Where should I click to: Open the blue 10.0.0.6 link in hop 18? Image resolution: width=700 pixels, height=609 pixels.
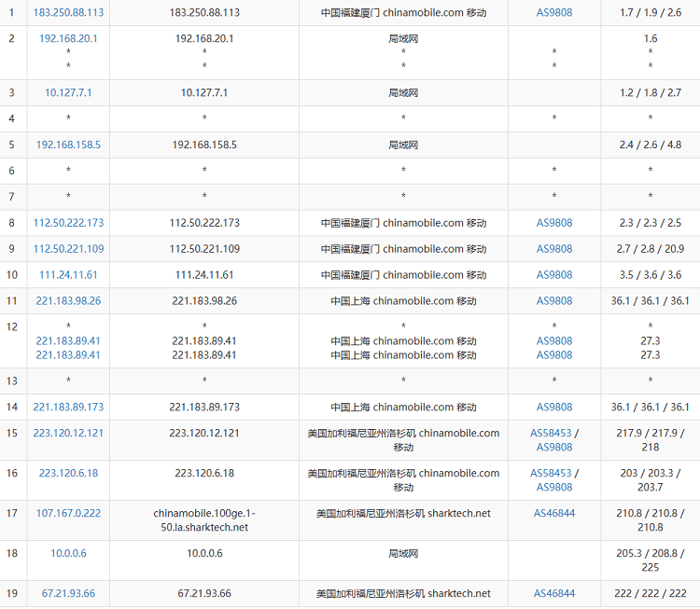pyautogui.click(x=68, y=554)
